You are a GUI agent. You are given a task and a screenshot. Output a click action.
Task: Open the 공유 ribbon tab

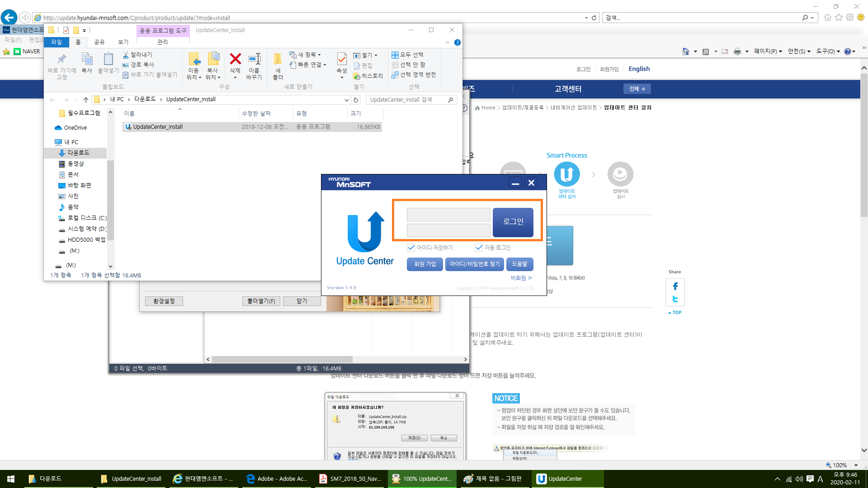pyautogui.click(x=99, y=42)
